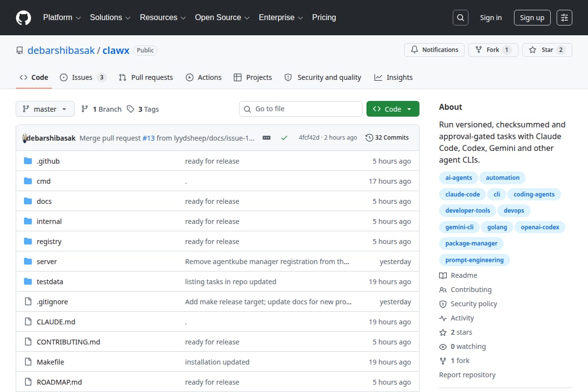Open appearance settings sliders icon

point(564,18)
